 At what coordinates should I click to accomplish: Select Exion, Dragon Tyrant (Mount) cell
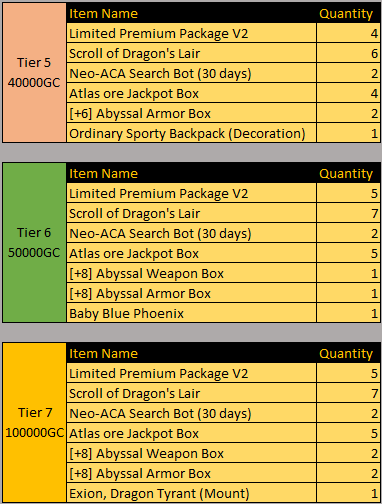191,493
